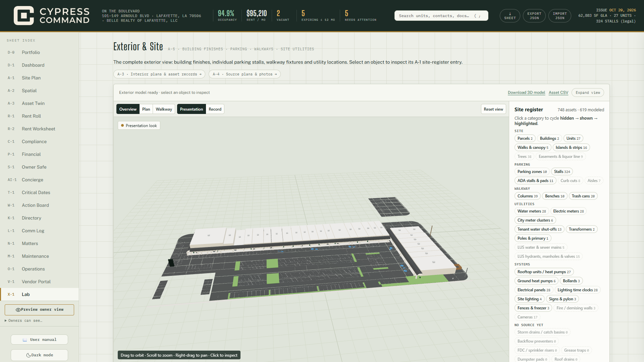Open A-4 Source plans & photos link

click(245, 74)
